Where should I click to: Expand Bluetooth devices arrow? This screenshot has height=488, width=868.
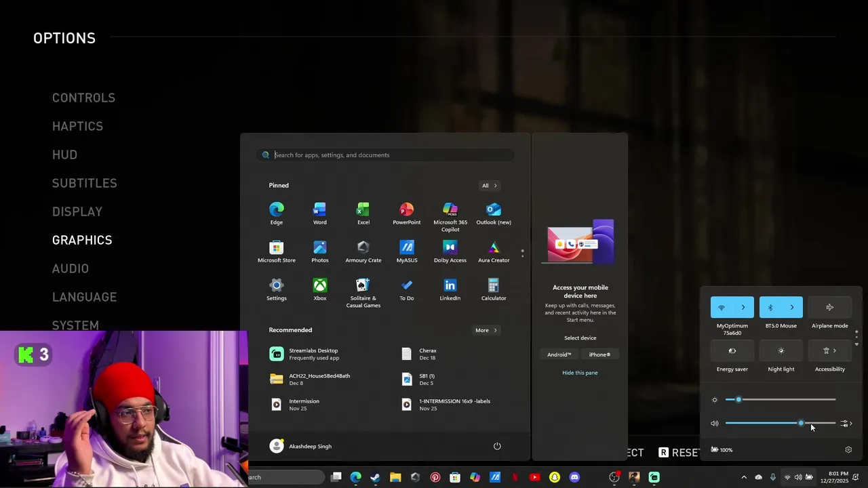pyautogui.click(x=792, y=308)
